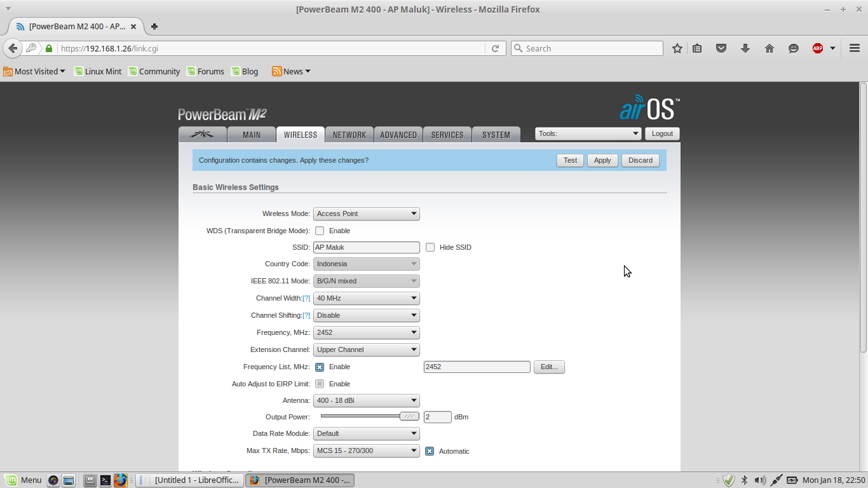Viewport: 868px width, 488px height.
Task: Open Channel Shifting help link
Action: (x=306, y=315)
